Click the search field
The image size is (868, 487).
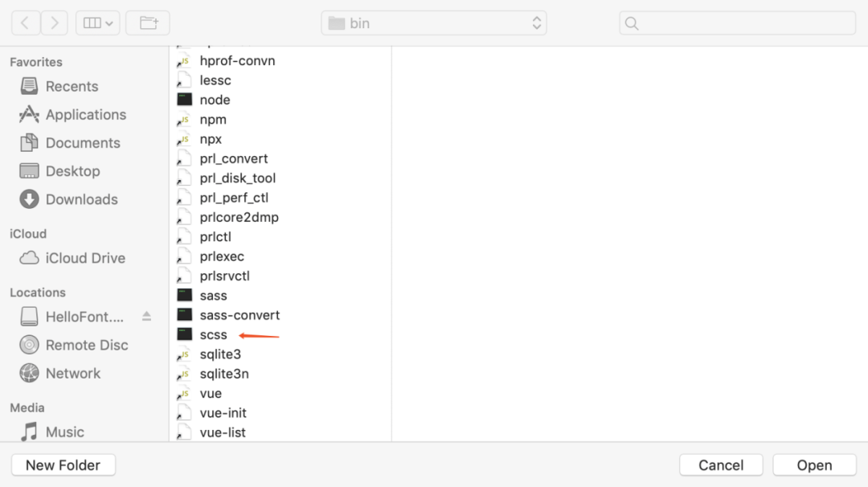(737, 23)
